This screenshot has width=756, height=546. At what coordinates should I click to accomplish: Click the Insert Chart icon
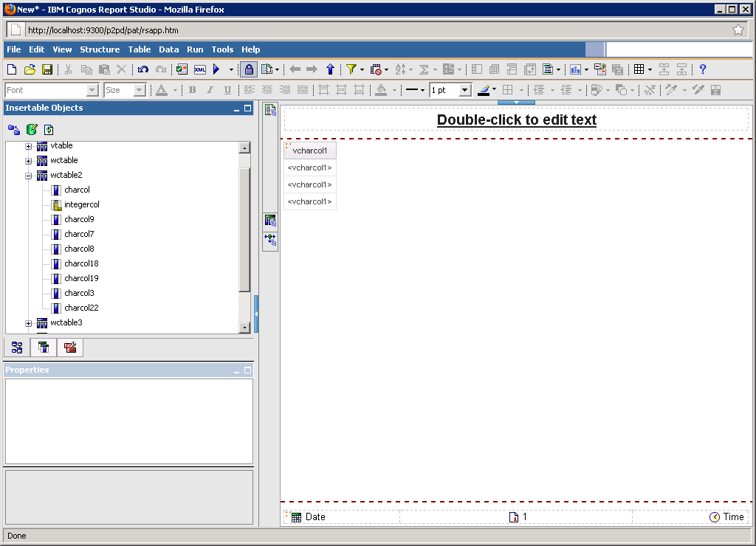coord(575,69)
